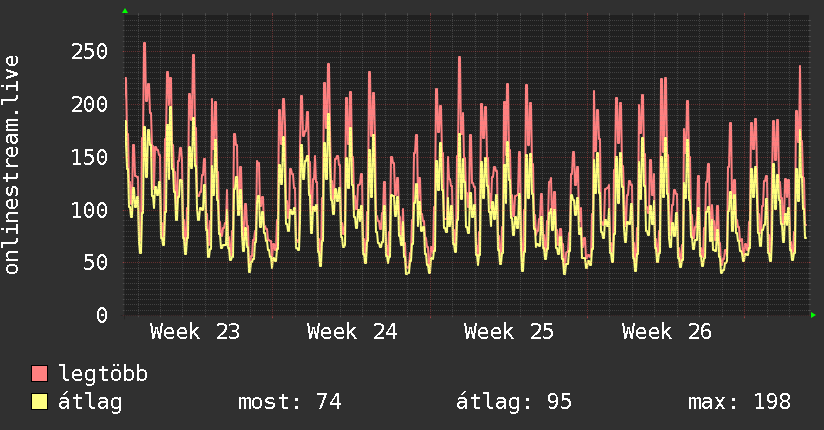
Task: Select the Week 24 axis label
Action: pos(352,332)
